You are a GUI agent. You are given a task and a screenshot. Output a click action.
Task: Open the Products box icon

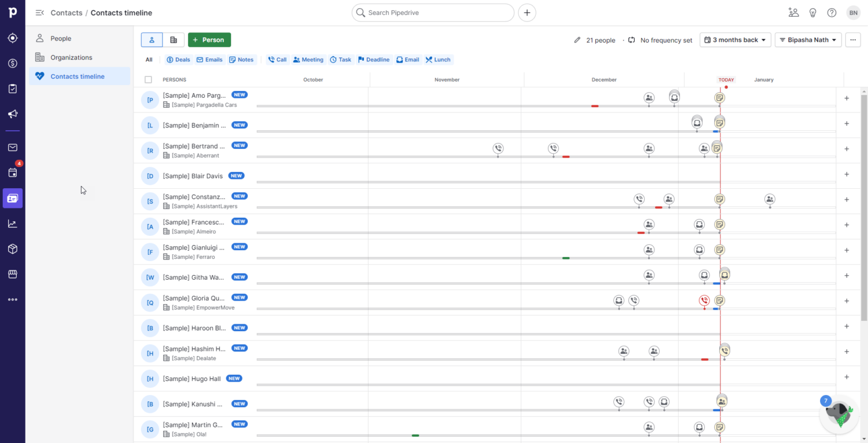[x=12, y=249]
